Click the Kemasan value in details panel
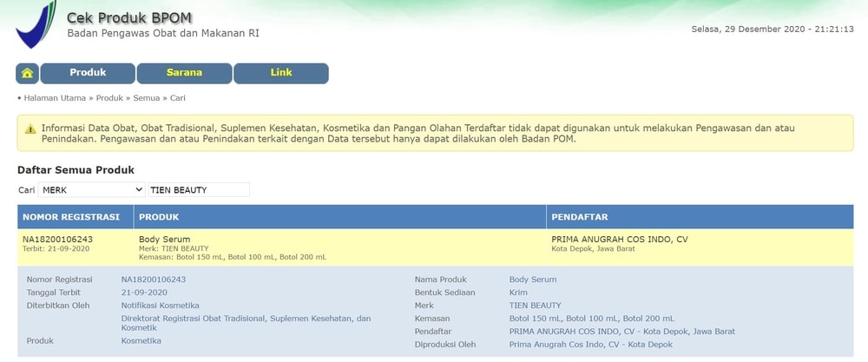The height and width of the screenshot is (362, 868). (x=592, y=319)
